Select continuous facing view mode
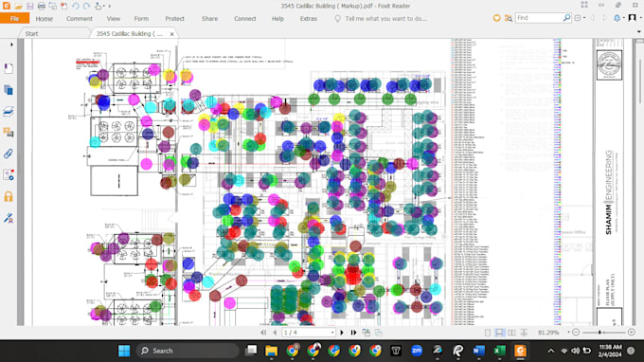Screen dimensions: 644x362 pyautogui.click(x=524, y=333)
